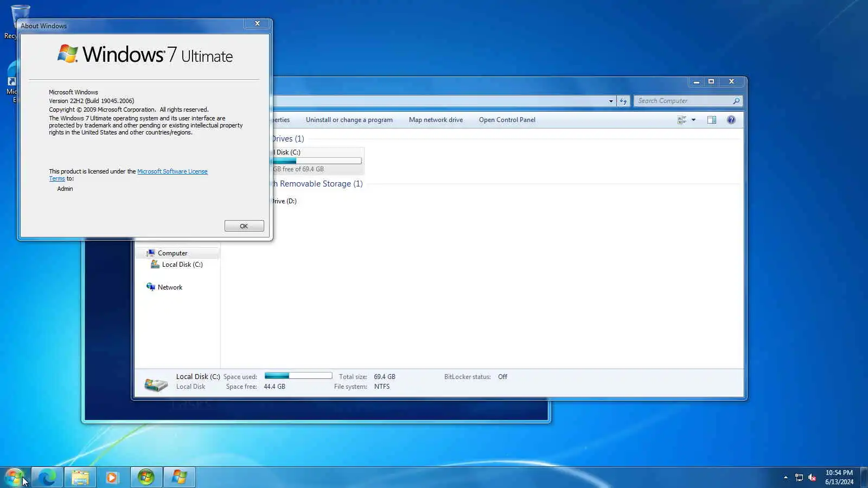Image resolution: width=868 pixels, height=488 pixels.
Task: Click the '44.4 GB' space free value
Action: [x=275, y=387]
